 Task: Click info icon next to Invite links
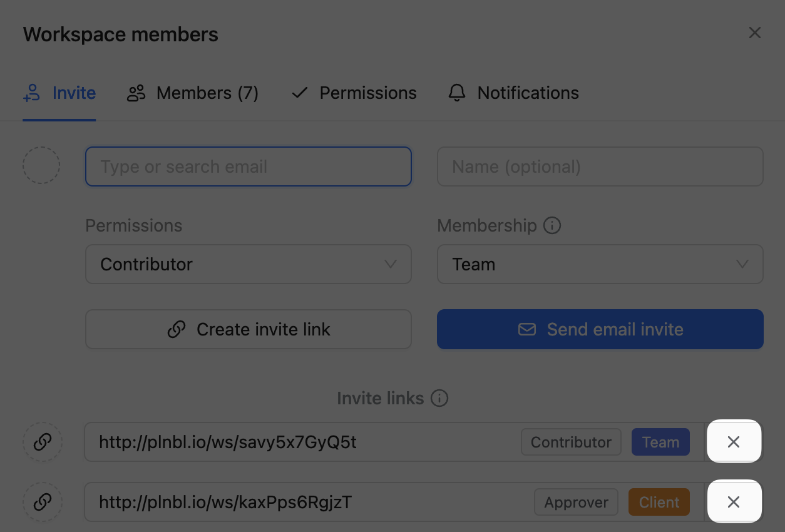[439, 398]
